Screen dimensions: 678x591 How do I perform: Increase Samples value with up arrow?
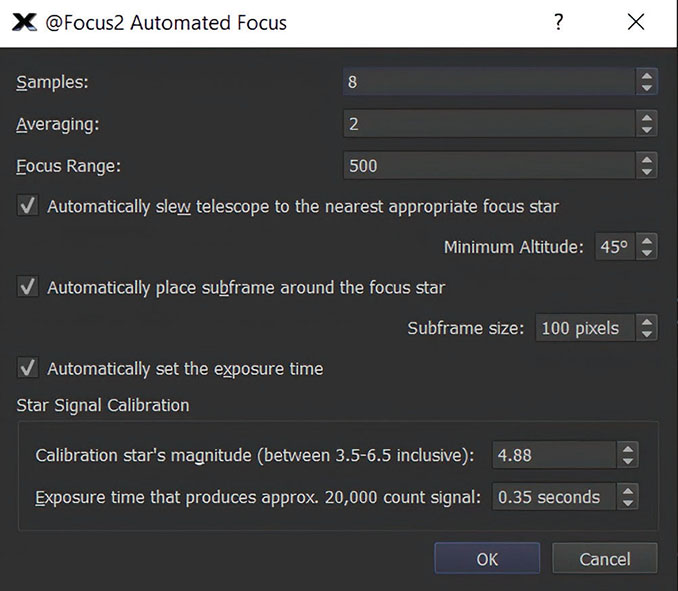coord(647,76)
